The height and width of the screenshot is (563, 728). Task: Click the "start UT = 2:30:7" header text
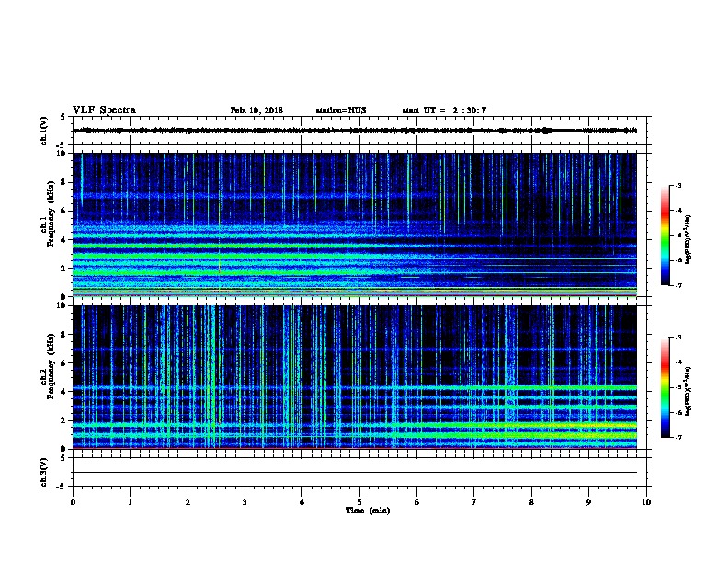pyautogui.click(x=444, y=110)
